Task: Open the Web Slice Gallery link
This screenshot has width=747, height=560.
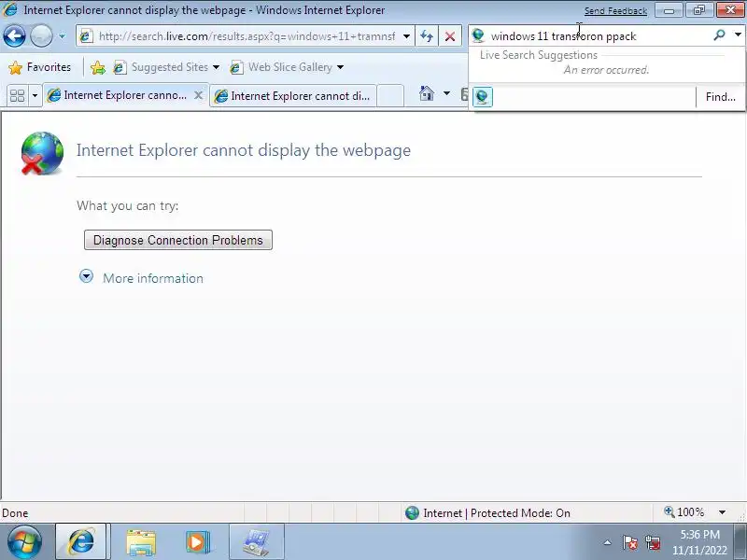Action: tap(281, 67)
